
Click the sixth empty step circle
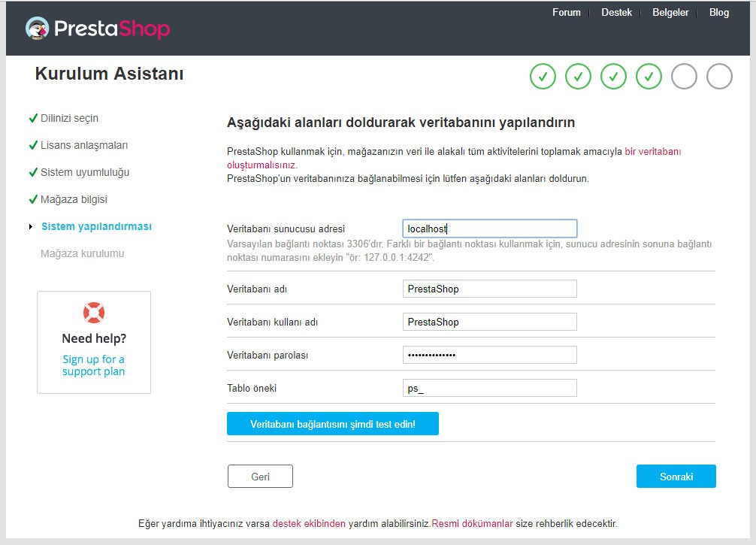pyautogui.click(x=719, y=76)
